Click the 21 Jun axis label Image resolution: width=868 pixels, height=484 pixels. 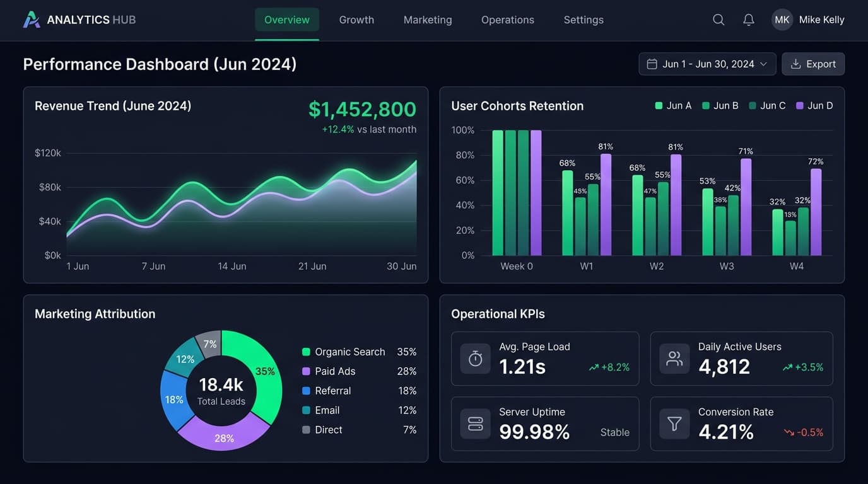pos(312,266)
